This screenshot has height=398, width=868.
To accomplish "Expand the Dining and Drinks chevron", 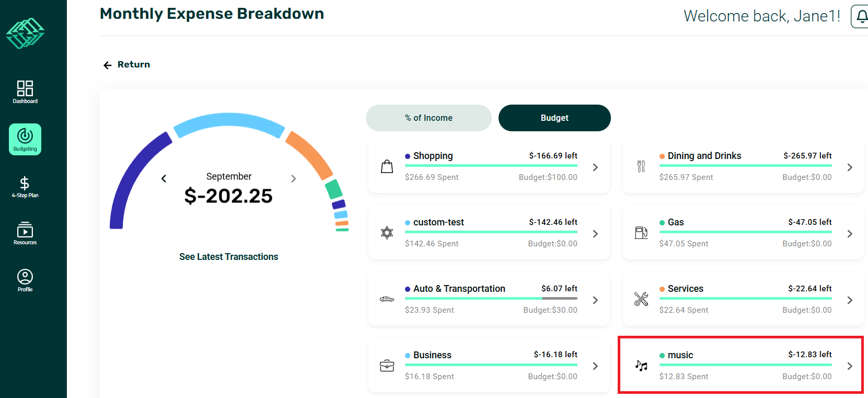I will pos(850,167).
